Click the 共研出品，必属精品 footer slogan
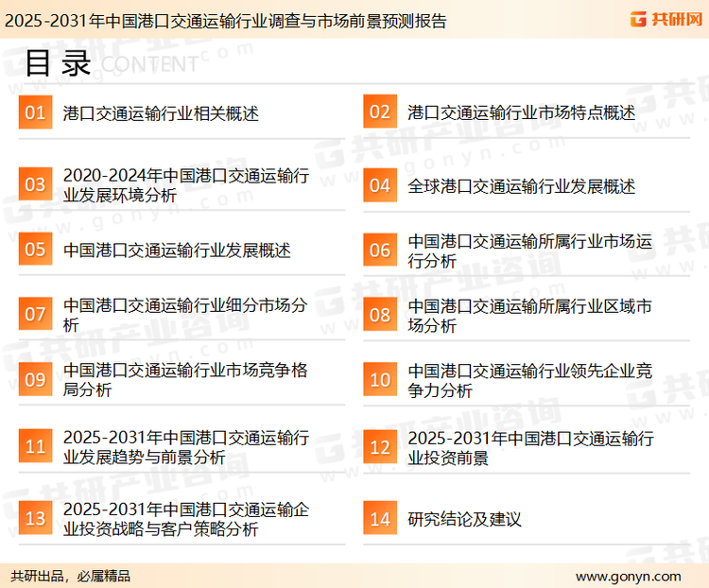Viewport: 709px width, 588px height. [x=71, y=577]
